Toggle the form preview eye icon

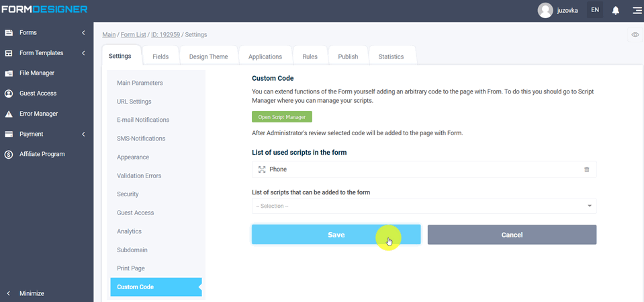(635, 34)
